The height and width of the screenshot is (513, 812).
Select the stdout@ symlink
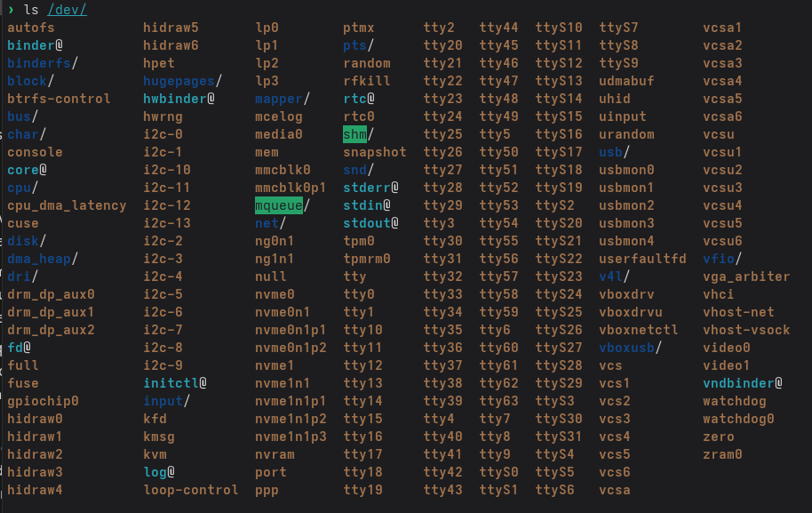point(370,223)
